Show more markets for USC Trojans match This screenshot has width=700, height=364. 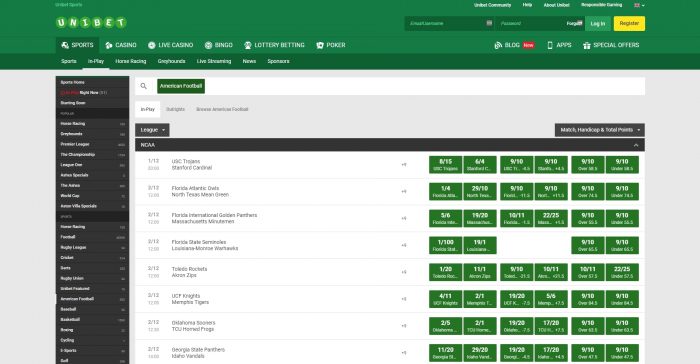click(x=404, y=165)
